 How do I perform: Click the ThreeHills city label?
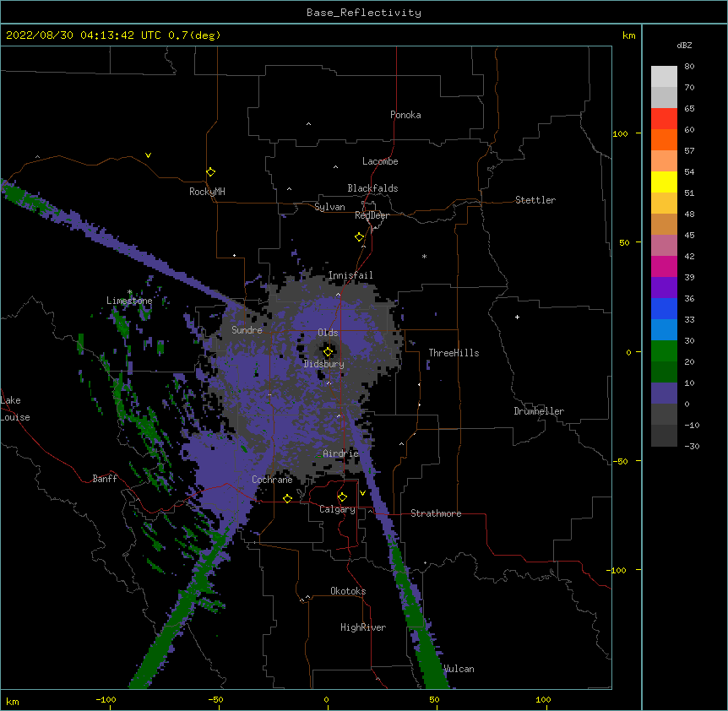(454, 353)
